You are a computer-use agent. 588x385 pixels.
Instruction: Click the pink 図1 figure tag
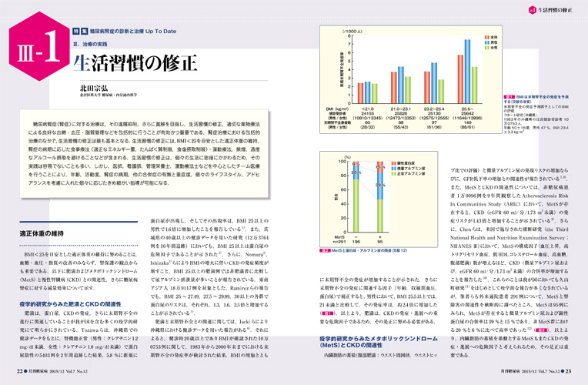(509, 97)
